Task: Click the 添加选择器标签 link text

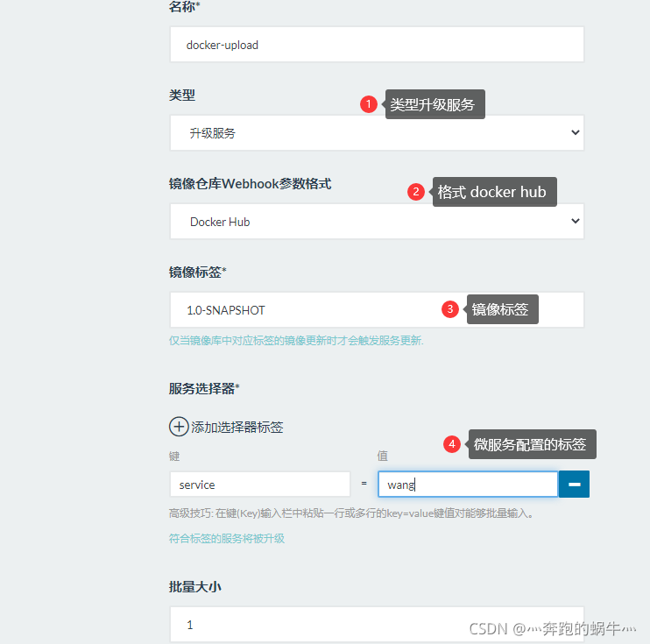Action: coord(237,427)
